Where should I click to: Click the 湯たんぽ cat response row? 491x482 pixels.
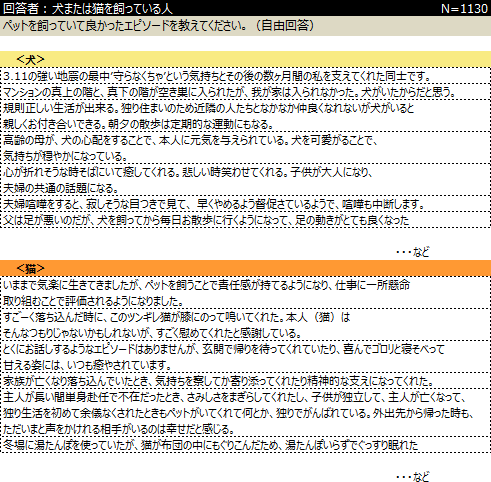click(x=245, y=445)
